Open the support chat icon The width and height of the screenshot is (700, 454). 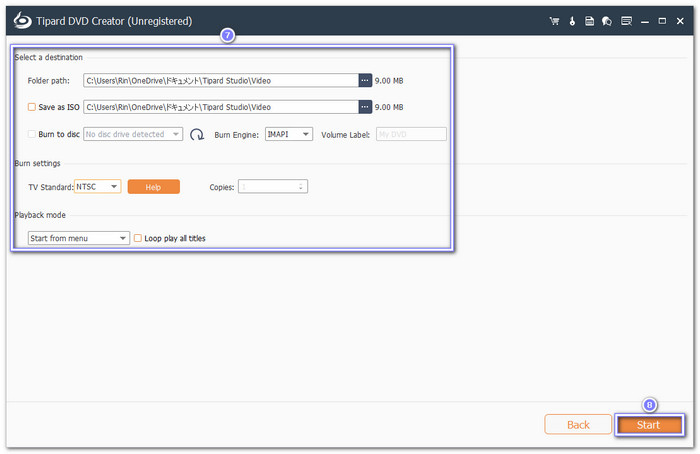point(607,21)
